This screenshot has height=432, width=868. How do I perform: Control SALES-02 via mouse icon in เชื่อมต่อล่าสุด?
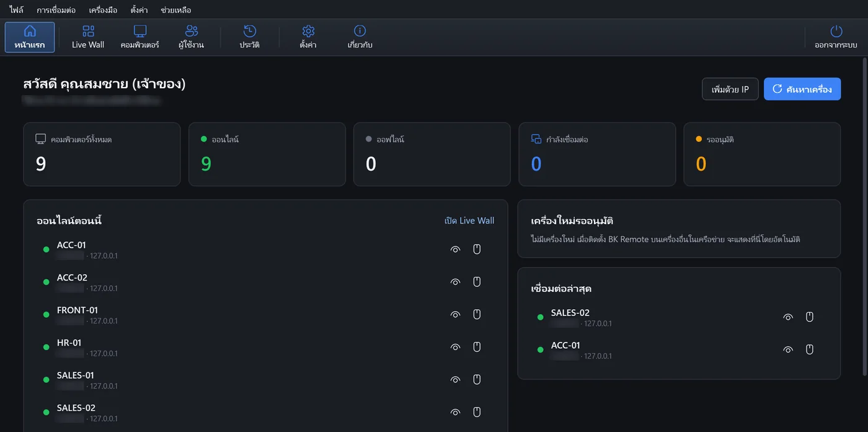(809, 317)
